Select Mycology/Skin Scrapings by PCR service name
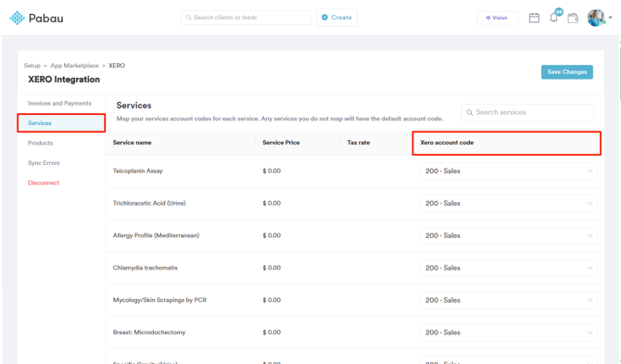Screen dimensions: 621x364 click(x=159, y=300)
